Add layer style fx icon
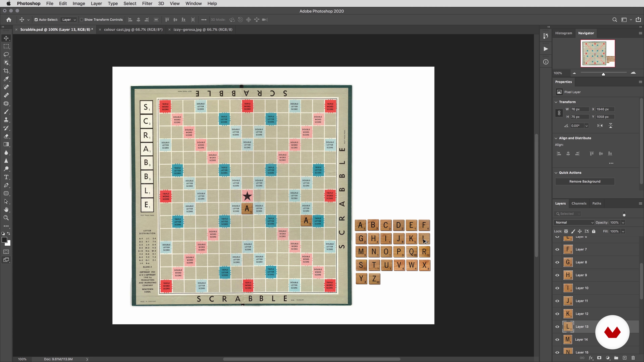644x362 pixels. coord(591,358)
